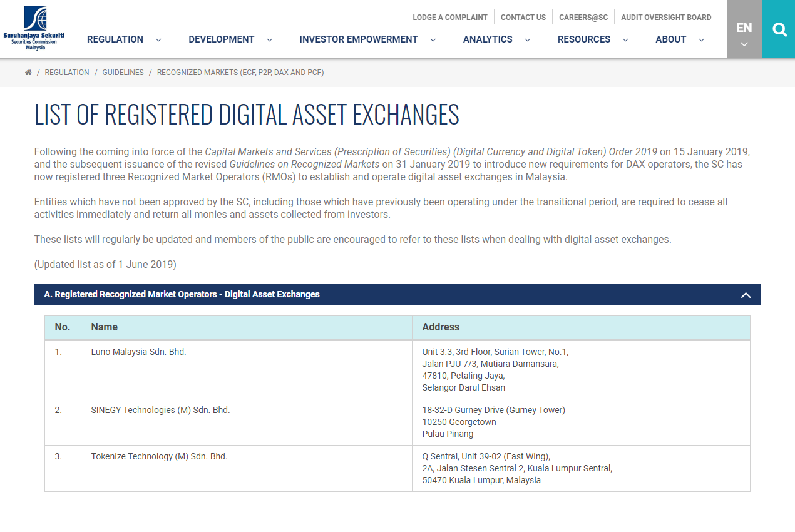Collapse the Registered Recognized Market Operators section

click(746, 295)
